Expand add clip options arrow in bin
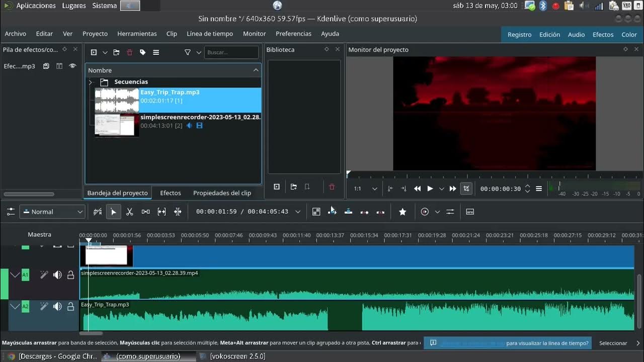Viewport: 644px width, 362px height. (x=105, y=52)
